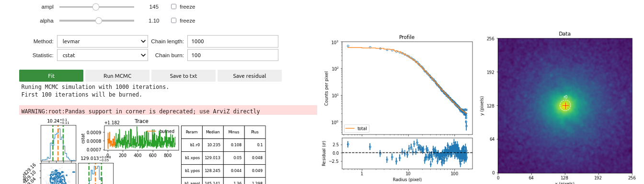This screenshot has width=644, height=184.
Task: Start the Run MCMC simulation
Action: tap(117, 76)
